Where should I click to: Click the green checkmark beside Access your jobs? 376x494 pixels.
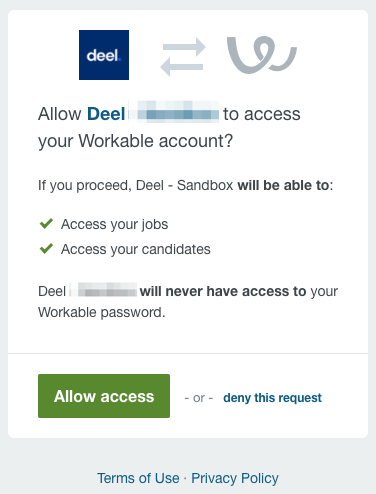tap(46, 224)
